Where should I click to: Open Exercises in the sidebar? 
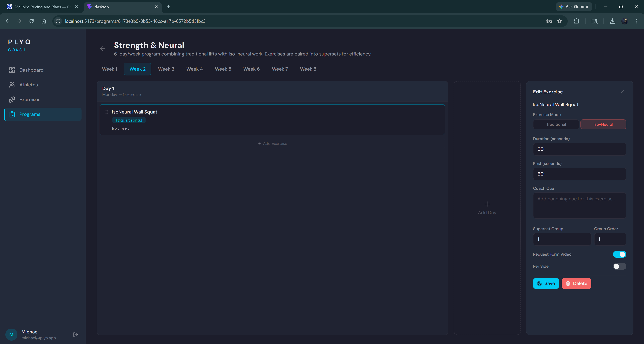(43, 99)
